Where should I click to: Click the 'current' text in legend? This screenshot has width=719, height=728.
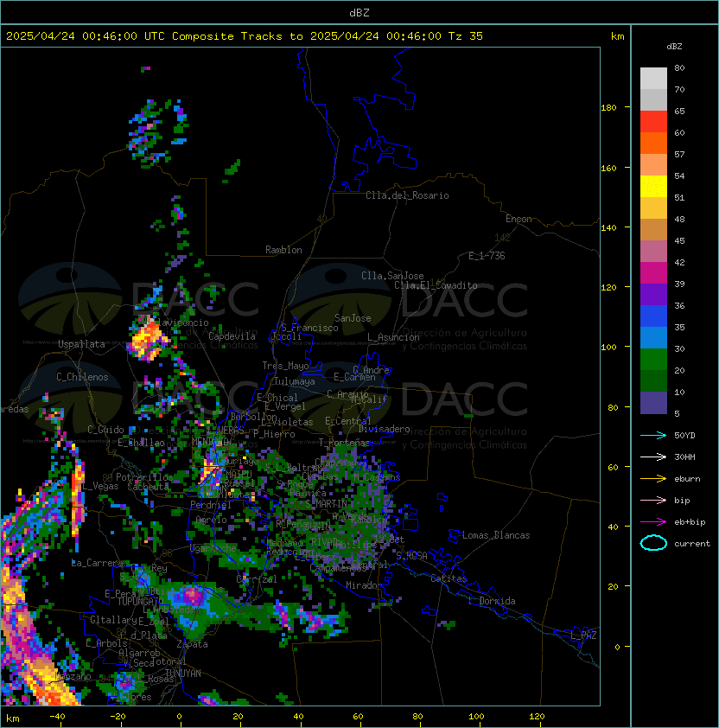pos(692,544)
